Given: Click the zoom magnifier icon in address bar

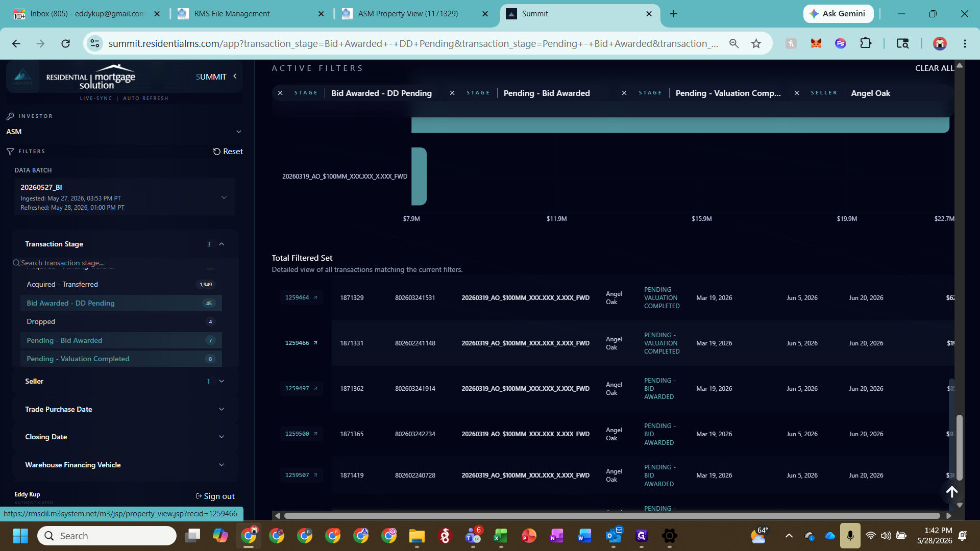Looking at the screenshot, I should click(734, 43).
